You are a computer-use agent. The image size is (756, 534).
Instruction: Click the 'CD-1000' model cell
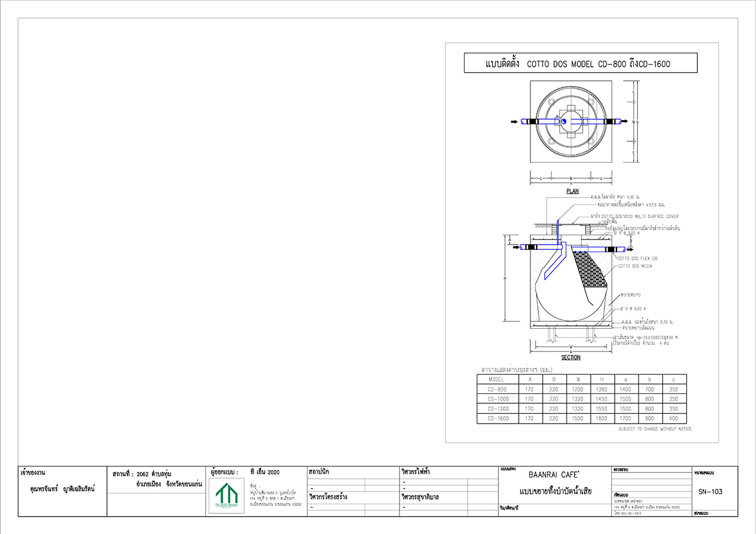[x=498, y=399]
